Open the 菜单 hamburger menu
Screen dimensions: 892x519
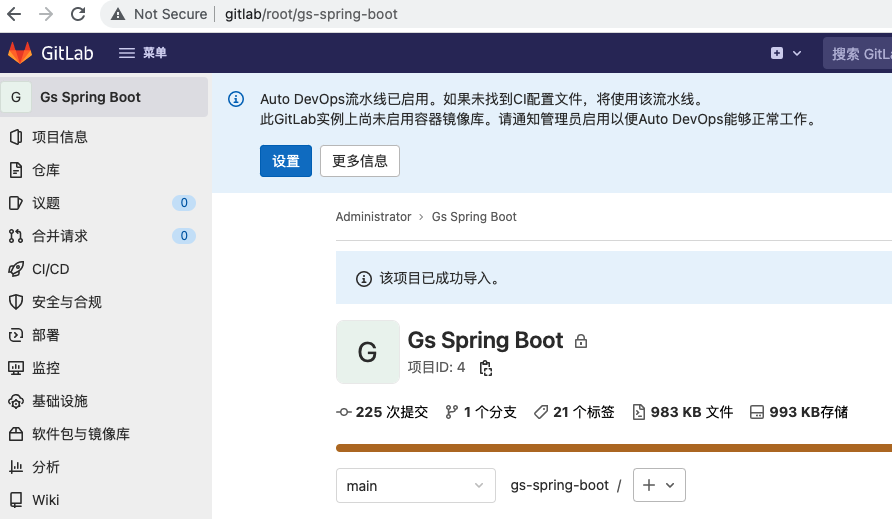142,53
